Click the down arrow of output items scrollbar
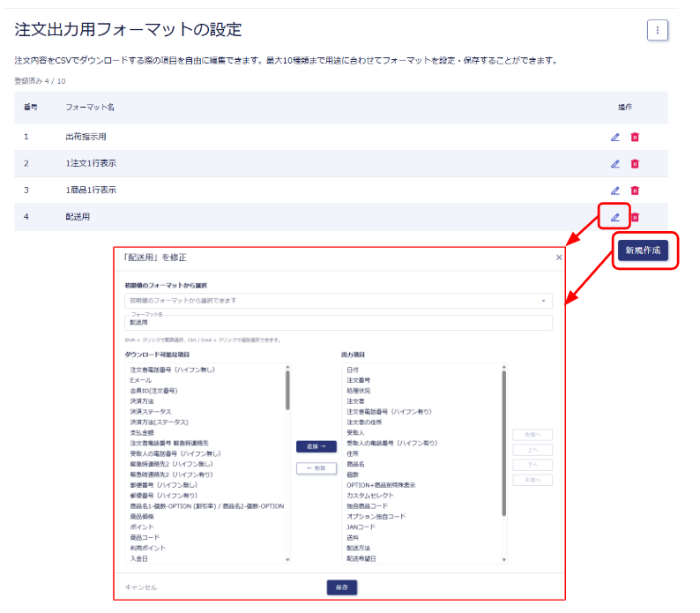The width and height of the screenshot is (700, 613). click(504, 559)
